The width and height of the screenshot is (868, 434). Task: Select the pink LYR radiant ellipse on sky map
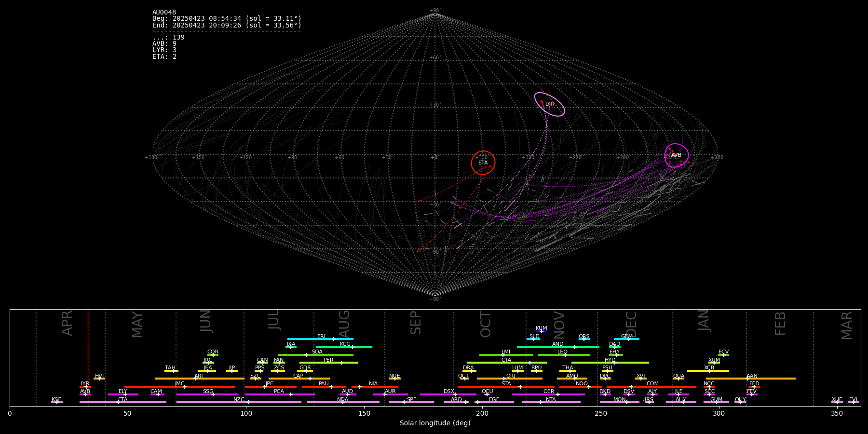point(549,104)
